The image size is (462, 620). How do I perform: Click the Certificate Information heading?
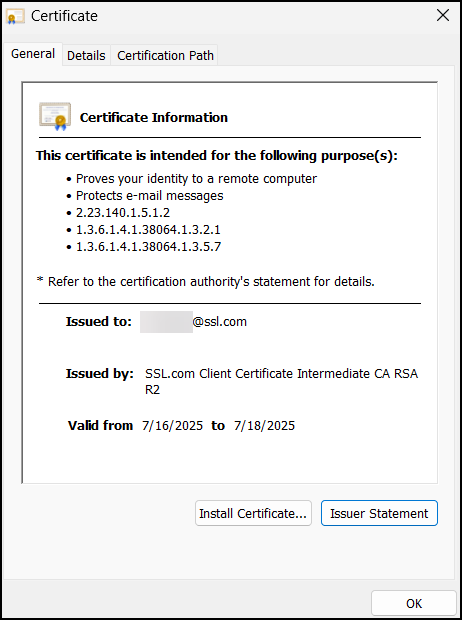tap(154, 117)
